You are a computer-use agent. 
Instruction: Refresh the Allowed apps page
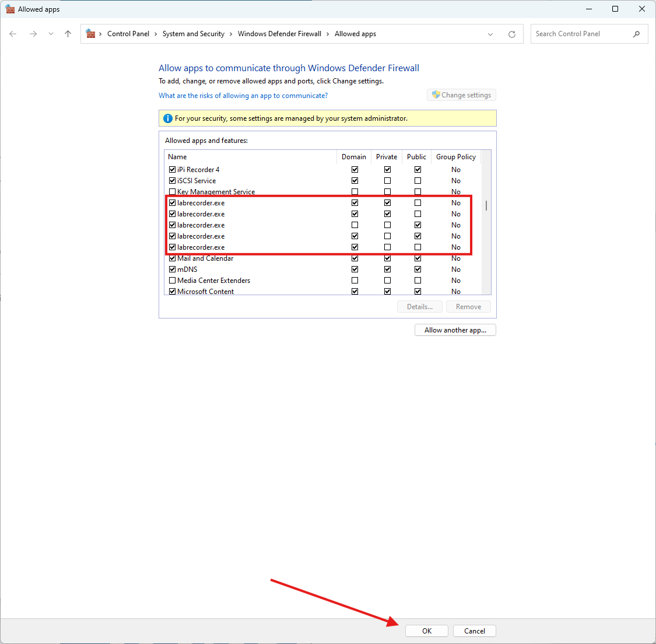tap(511, 34)
